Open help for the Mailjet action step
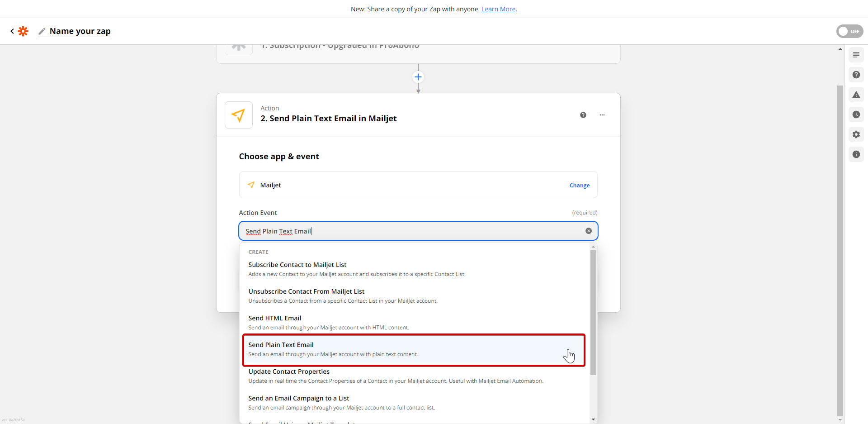Viewport: 868px width, 424px height. (583, 115)
